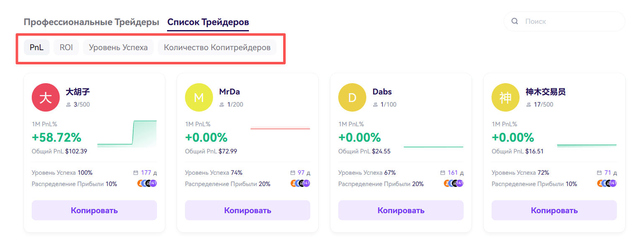Select the PnL sort filter
The width and height of the screenshot is (644, 237).
pos(37,47)
